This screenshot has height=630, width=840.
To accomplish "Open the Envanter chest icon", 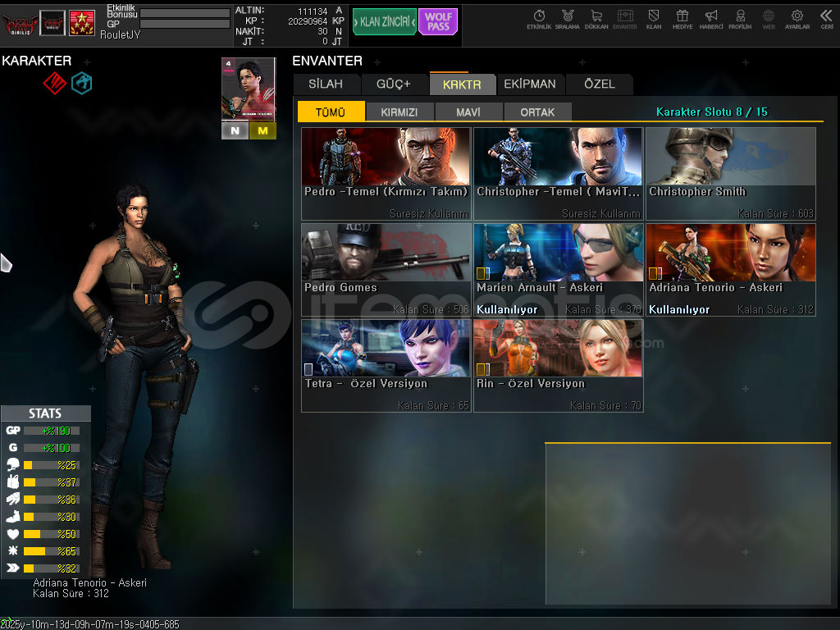I will (x=624, y=19).
